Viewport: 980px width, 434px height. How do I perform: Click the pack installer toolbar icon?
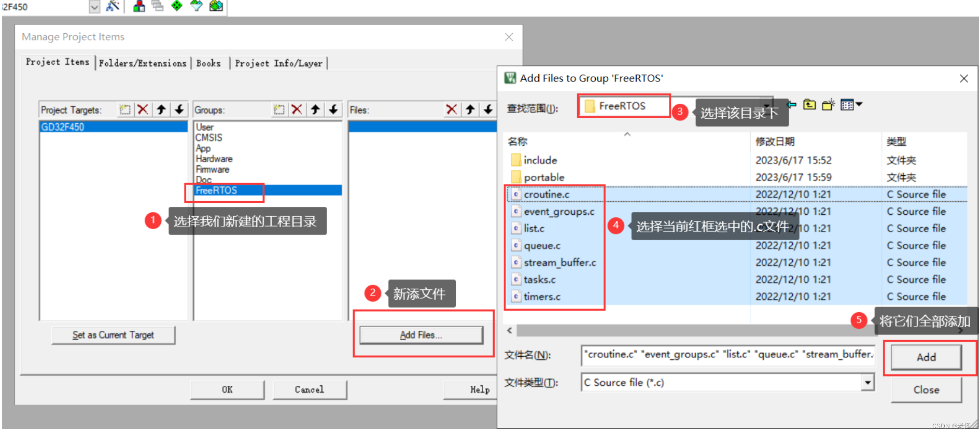coord(216,6)
